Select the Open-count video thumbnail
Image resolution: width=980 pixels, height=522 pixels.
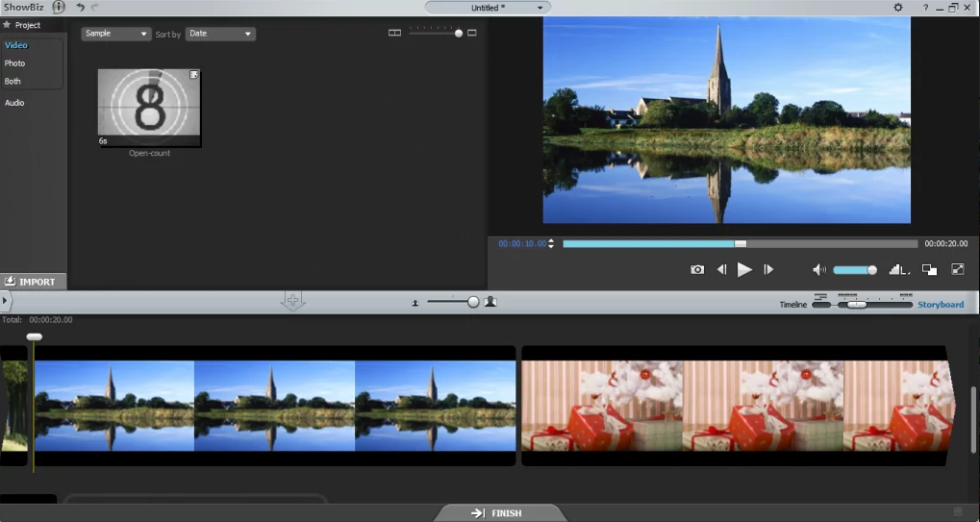(x=149, y=108)
